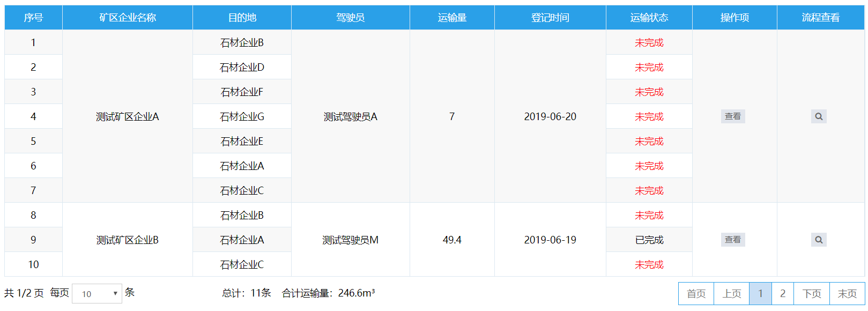Select 10 from the page size combo box
868x311 pixels.
pos(97,293)
